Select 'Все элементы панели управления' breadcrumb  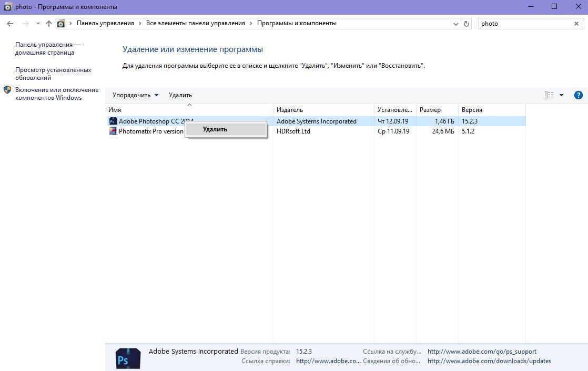(195, 23)
